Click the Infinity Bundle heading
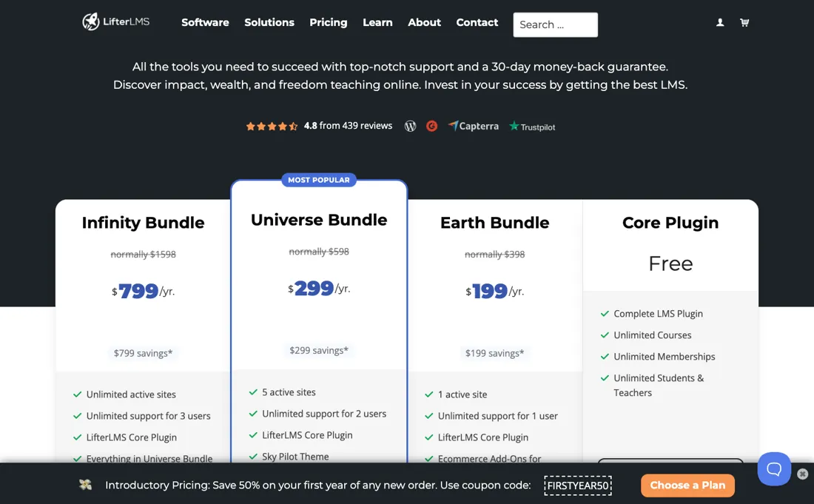The width and height of the screenshot is (814, 504). [143, 223]
